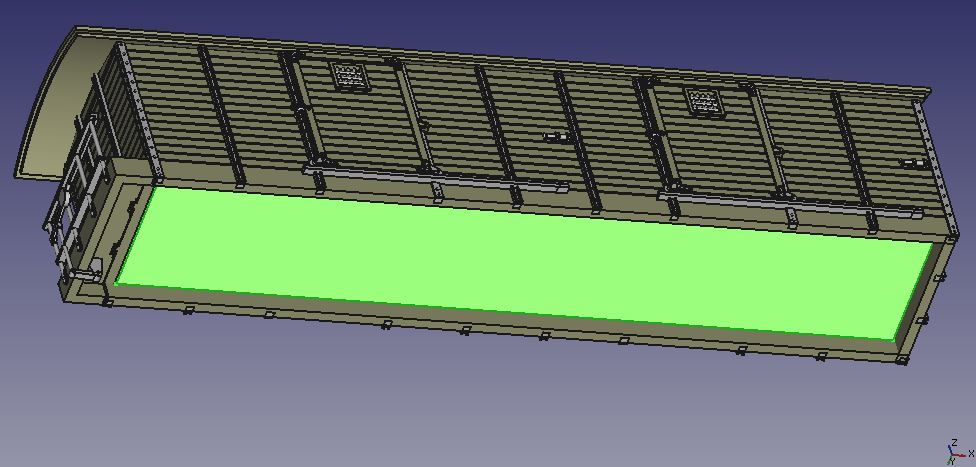976x467 pixels.
Task: Select the small handle at mid-wall
Action: (552, 135)
